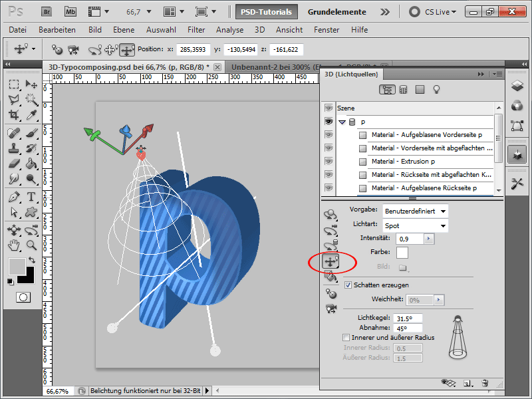This screenshot has height=399, width=532.
Task: Select the Type tool
Action: point(31,197)
